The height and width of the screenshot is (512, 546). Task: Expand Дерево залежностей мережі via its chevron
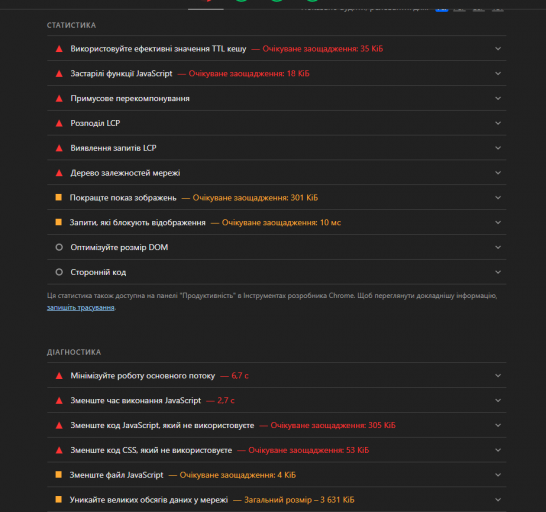(498, 173)
